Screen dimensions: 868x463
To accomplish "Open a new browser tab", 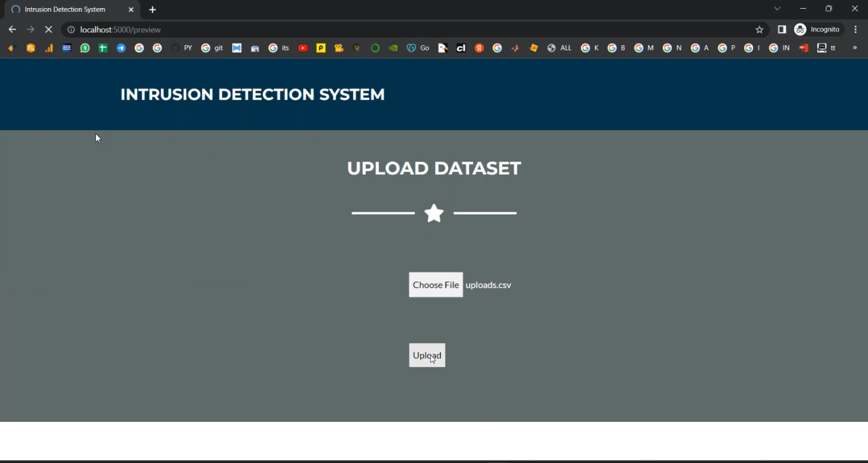I will (x=153, y=9).
